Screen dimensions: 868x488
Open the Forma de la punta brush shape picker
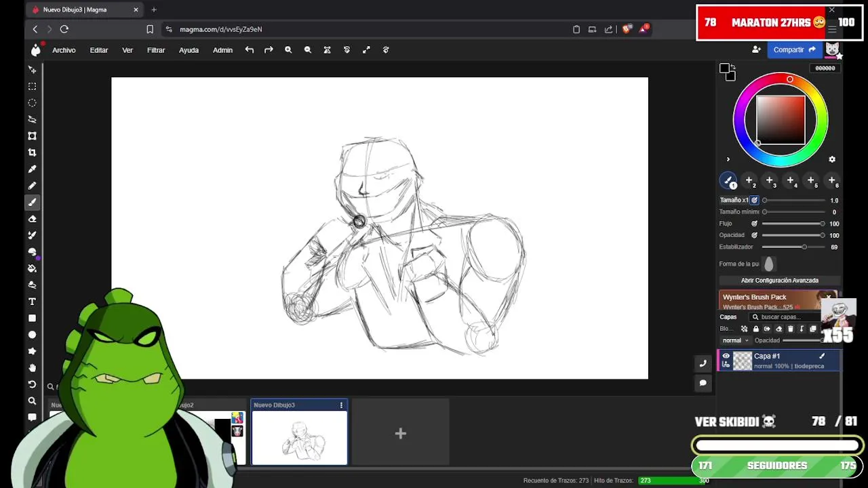769,264
